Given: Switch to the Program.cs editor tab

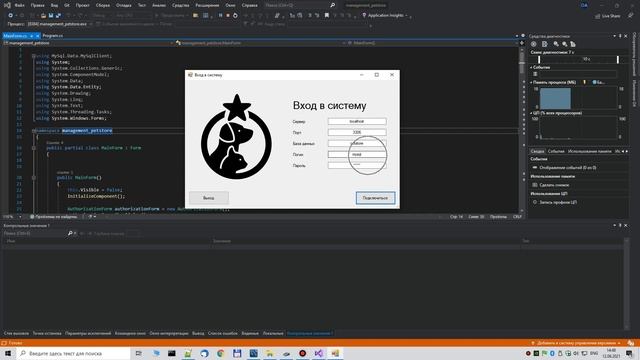Looking at the screenshot, I should click(x=53, y=36).
